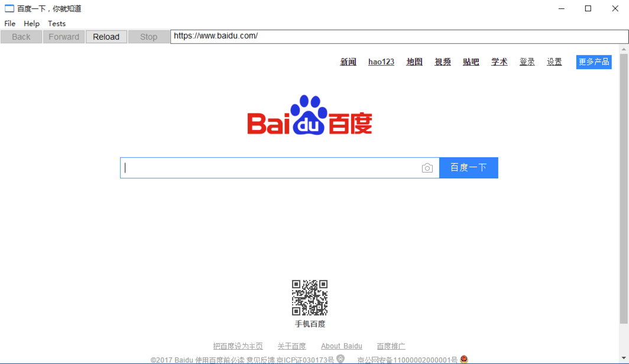Open the 视频 video link
Viewport: 629px width, 364px height.
tap(443, 61)
